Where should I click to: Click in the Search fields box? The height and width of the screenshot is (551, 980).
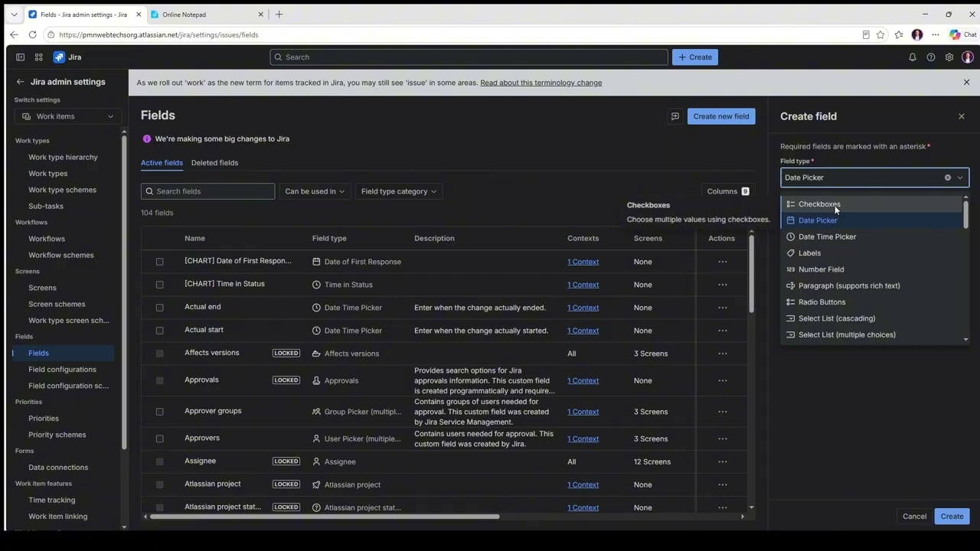pyautogui.click(x=207, y=191)
